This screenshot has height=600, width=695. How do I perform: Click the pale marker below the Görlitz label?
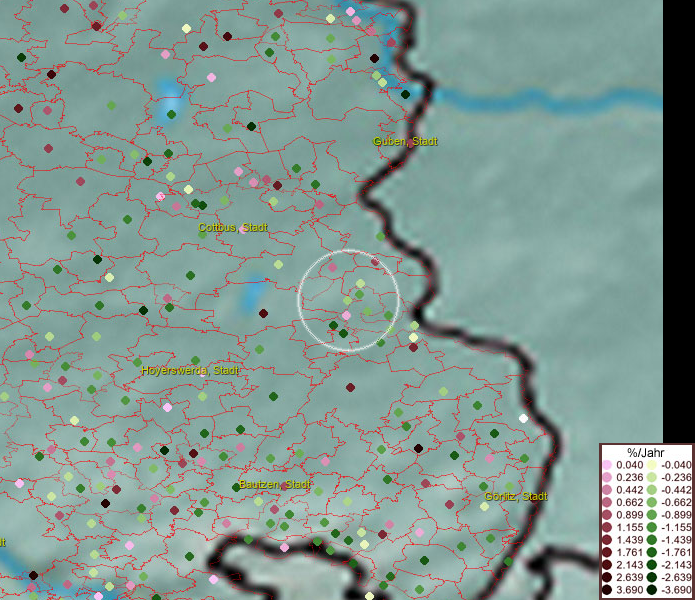pyautogui.click(x=484, y=506)
